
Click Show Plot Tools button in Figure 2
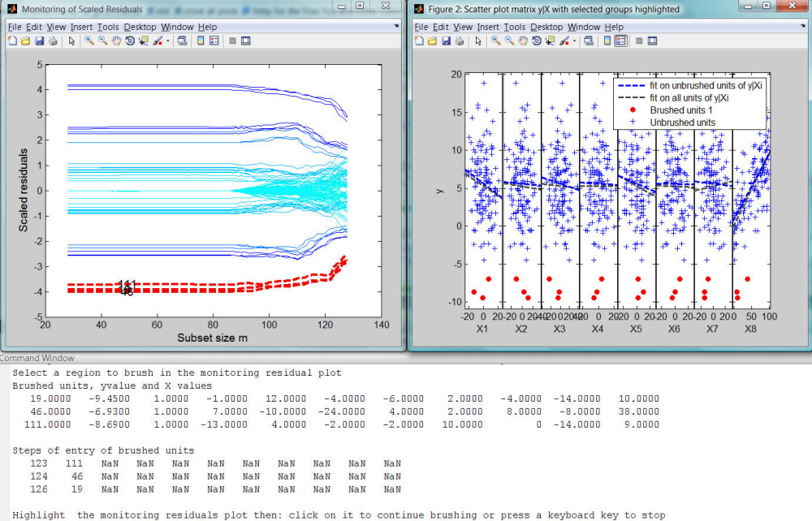[652, 41]
